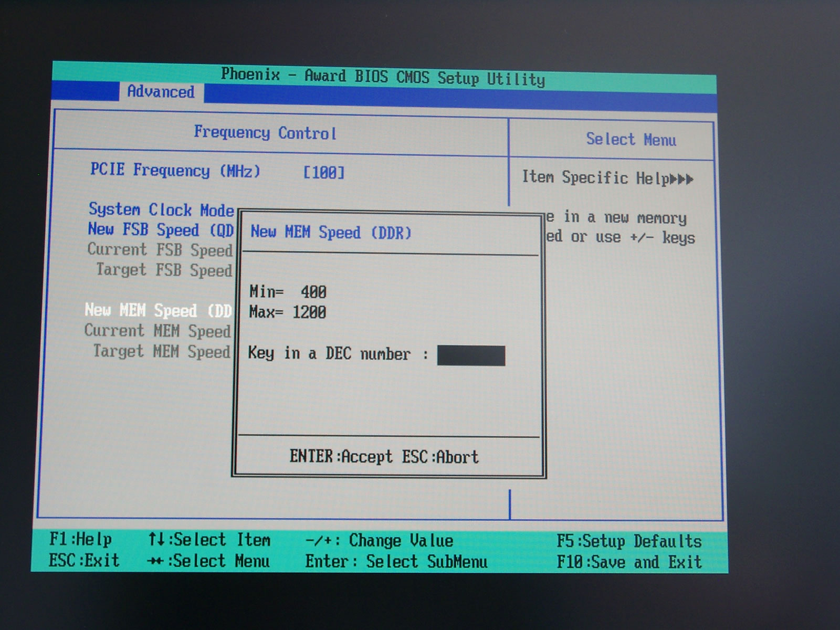Click ENTER:Accept in the dialog
Image resolution: width=840 pixels, height=630 pixels.
pyautogui.click(x=341, y=456)
